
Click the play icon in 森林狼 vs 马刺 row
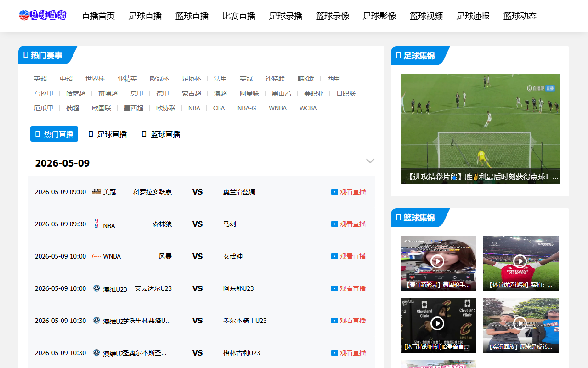[x=334, y=224]
